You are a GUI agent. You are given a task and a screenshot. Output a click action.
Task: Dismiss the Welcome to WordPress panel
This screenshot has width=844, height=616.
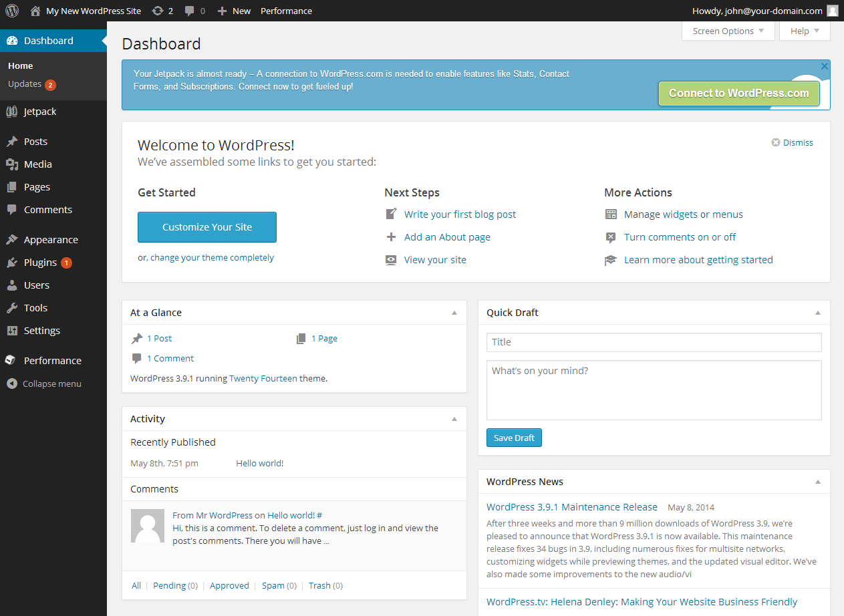[793, 142]
